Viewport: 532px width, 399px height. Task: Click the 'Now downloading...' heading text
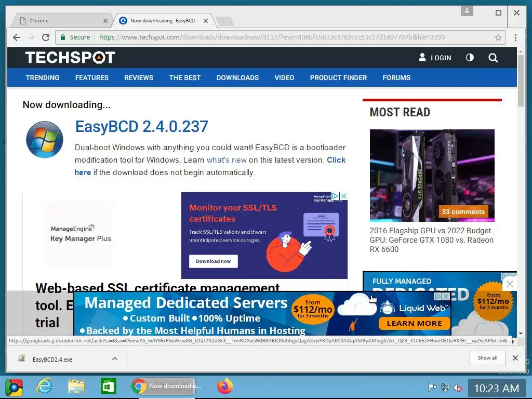[x=66, y=105]
